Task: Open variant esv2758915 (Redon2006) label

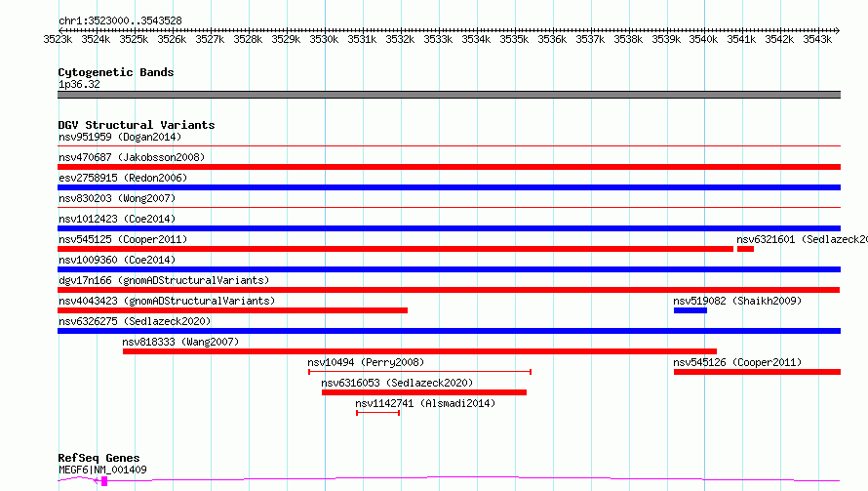Action: coord(123,178)
